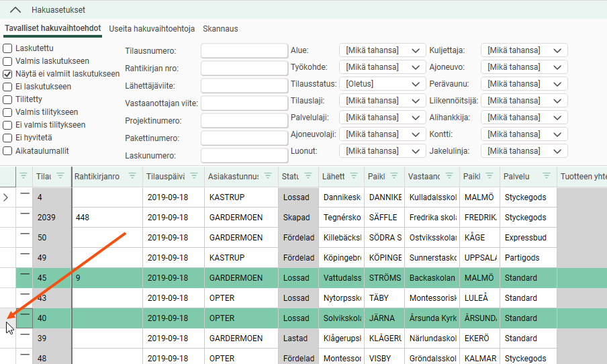
Task: Open the Tilausstatus dropdown
Action: coord(382,84)
